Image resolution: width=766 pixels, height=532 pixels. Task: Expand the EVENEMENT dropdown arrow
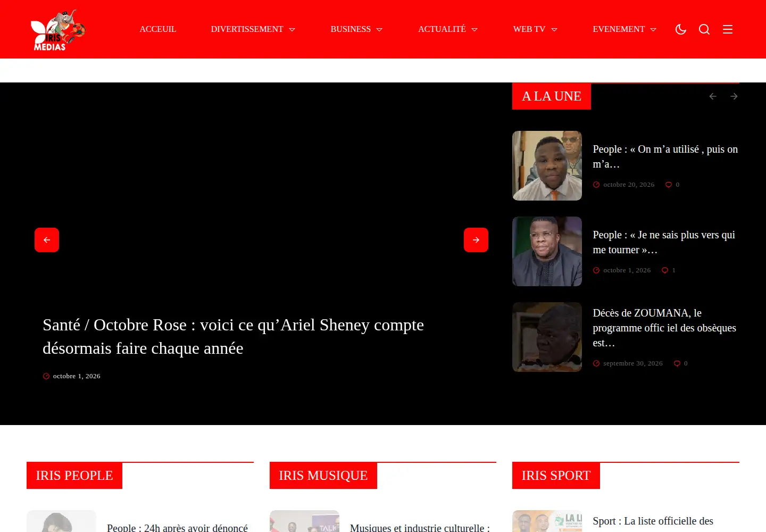click(x=653, y=30)
